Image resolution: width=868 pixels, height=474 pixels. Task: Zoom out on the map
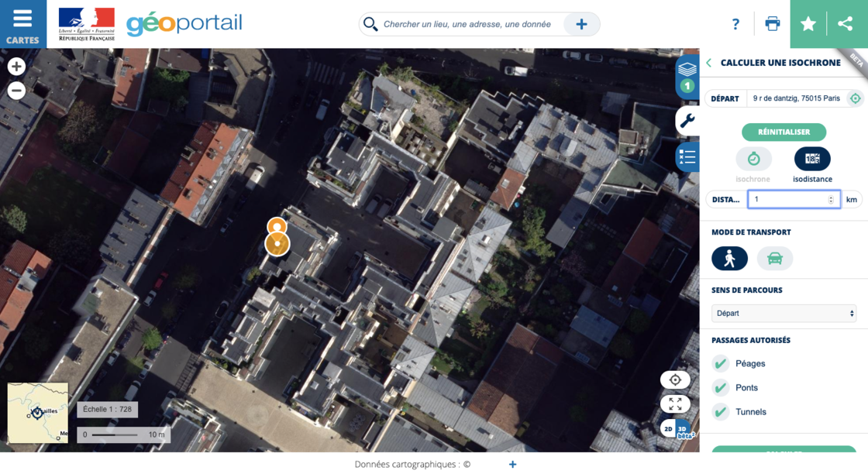click(16, 91)
